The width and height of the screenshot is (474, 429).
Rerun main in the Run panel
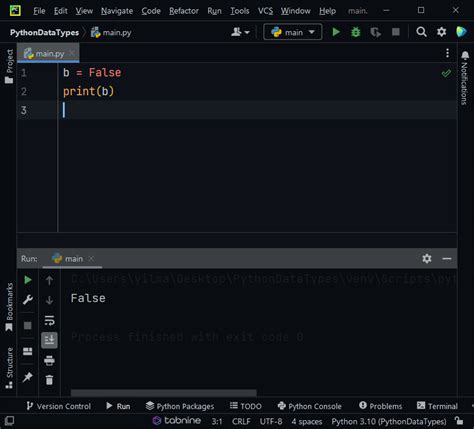pos(28,280)
